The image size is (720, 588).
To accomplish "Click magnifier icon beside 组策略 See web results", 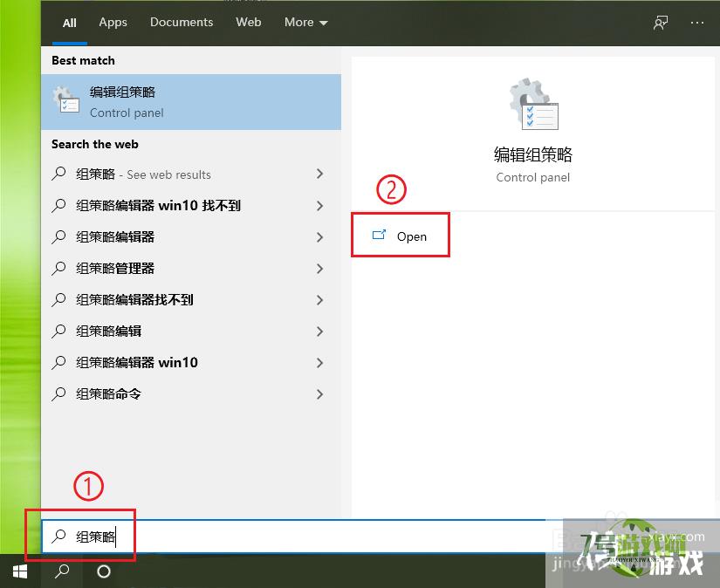I will pyautogui.click(x=58, y=174).
